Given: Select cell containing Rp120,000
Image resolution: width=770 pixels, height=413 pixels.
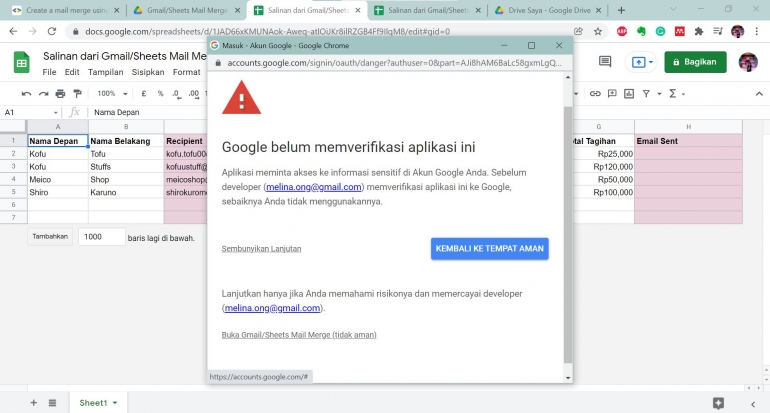Looking at the screenshot, I should (x=604, y=167).
